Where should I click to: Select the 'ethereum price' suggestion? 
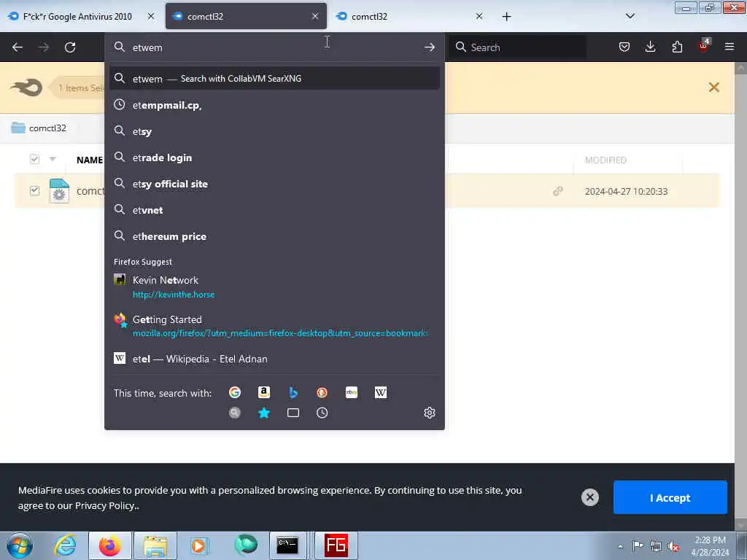(x=274, y=236)
